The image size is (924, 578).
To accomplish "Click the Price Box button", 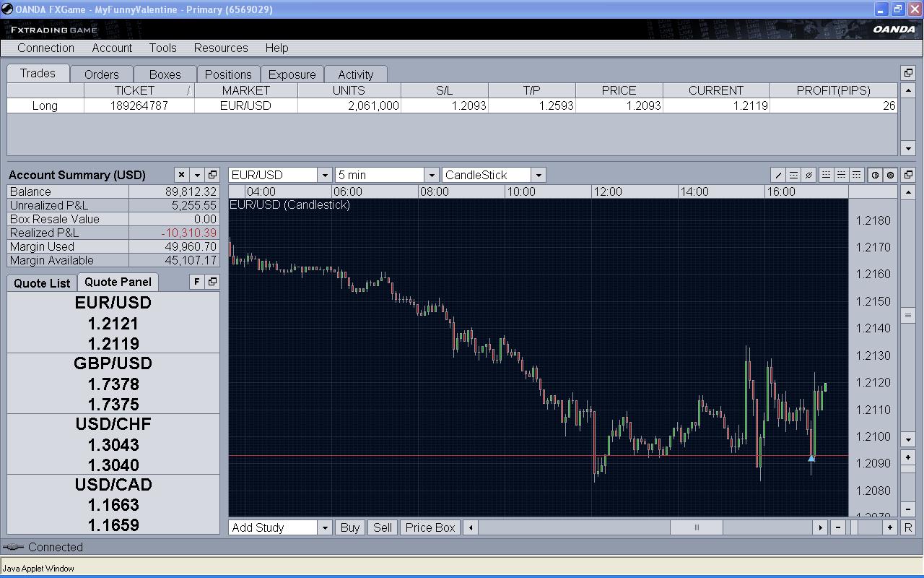I will point(430,527).
